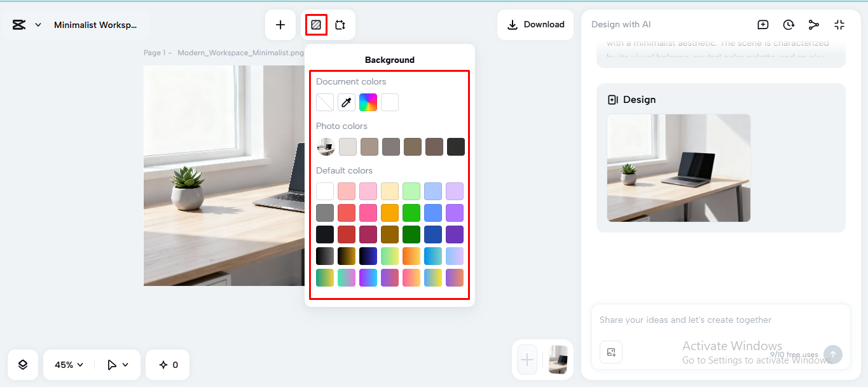
Task: Click the photo thumbnail in Photo colors
Action: click(x=326, y=147)
